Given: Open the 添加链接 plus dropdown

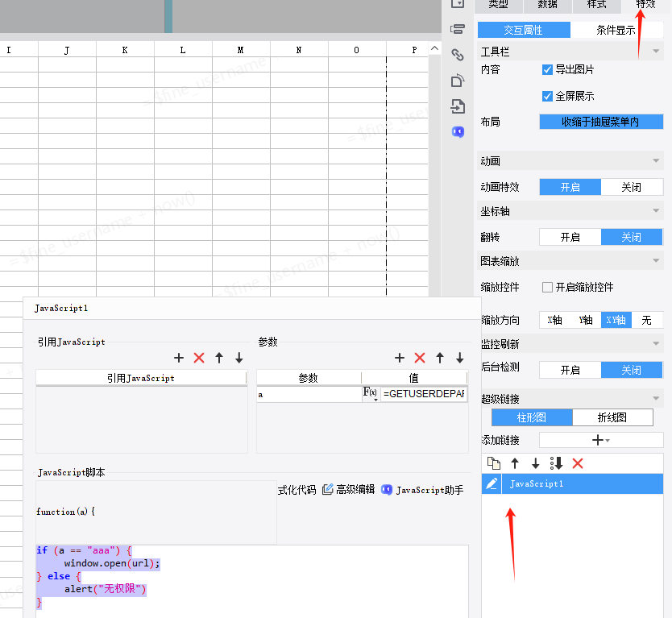Looking at the screenshot, I should click(601, 440).
